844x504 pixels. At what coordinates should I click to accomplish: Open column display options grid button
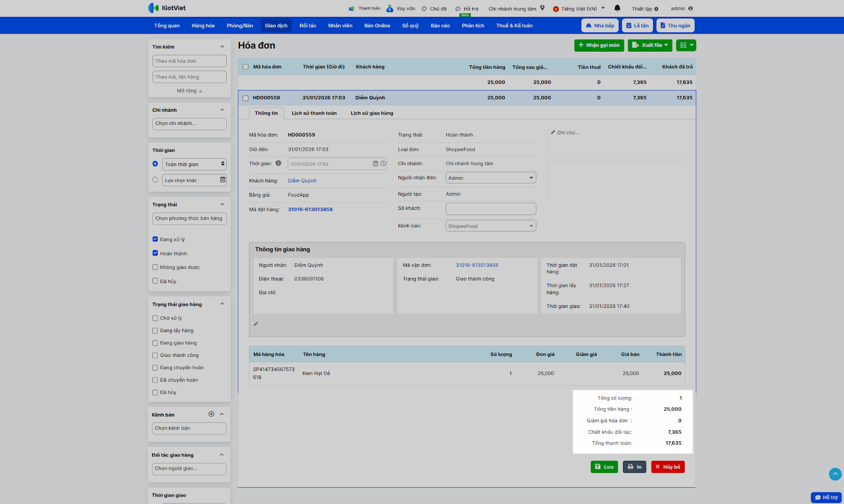point(686,45)
